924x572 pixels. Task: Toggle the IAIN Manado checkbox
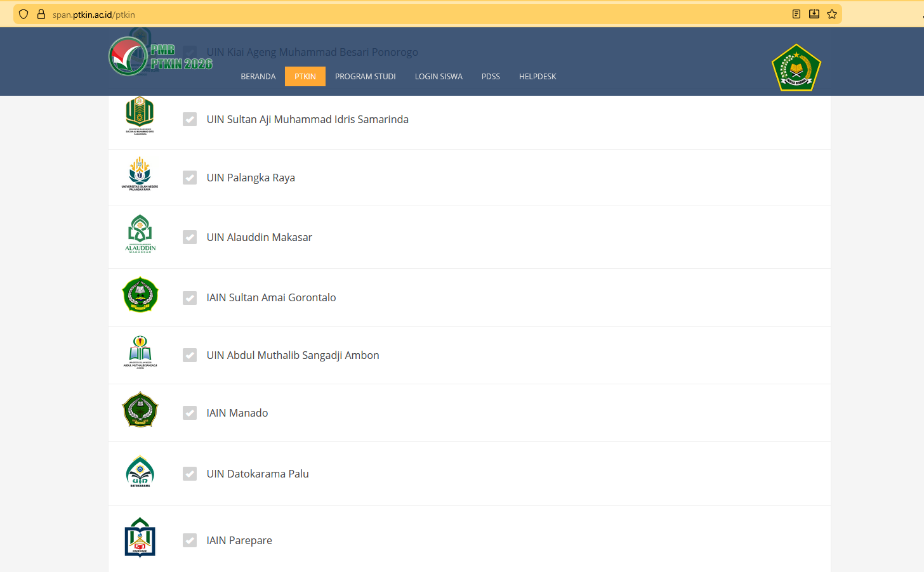(x=190, y=413)
